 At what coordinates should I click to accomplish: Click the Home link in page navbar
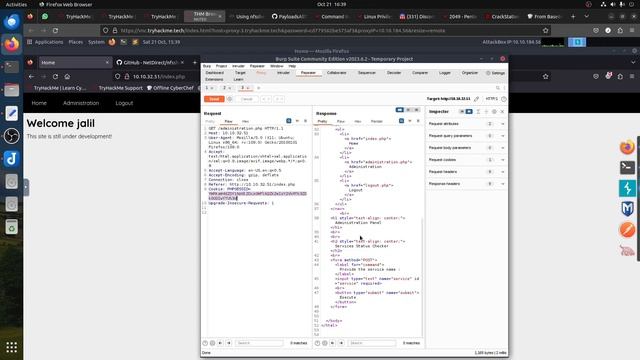(x=39, y=103)
